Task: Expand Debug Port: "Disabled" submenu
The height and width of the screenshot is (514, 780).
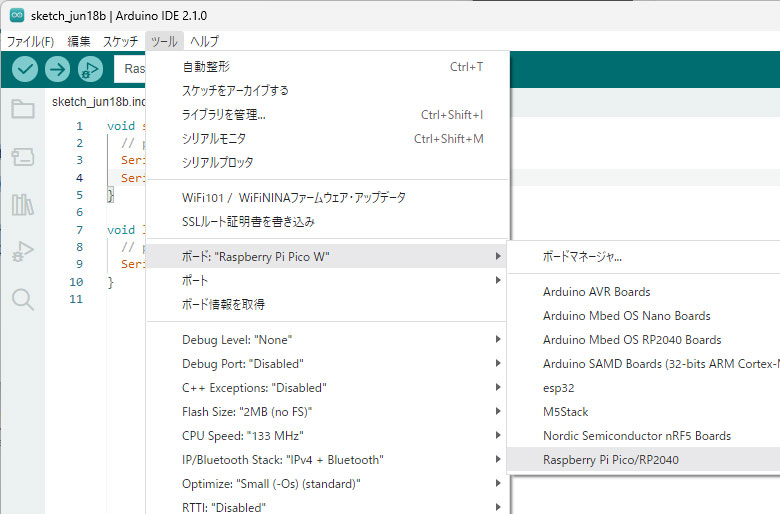Action: tap(328, 364)
